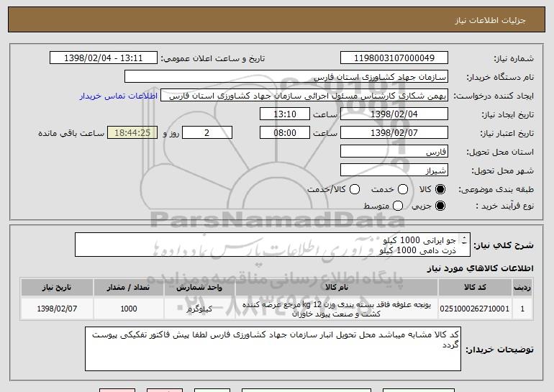Click the public announcement date field 1398/02/04 - 13:11
Screen dimensions: 554x392
(104, 58)
